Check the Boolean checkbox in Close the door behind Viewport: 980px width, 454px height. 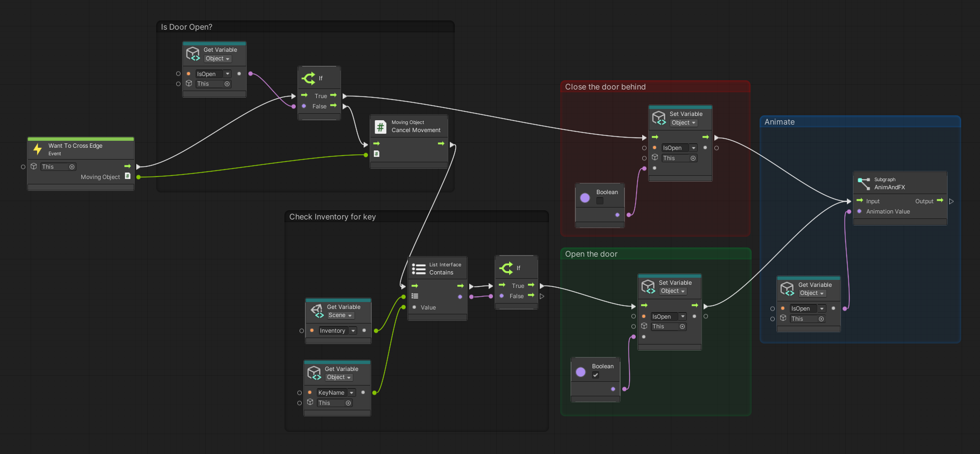point(600,201)
